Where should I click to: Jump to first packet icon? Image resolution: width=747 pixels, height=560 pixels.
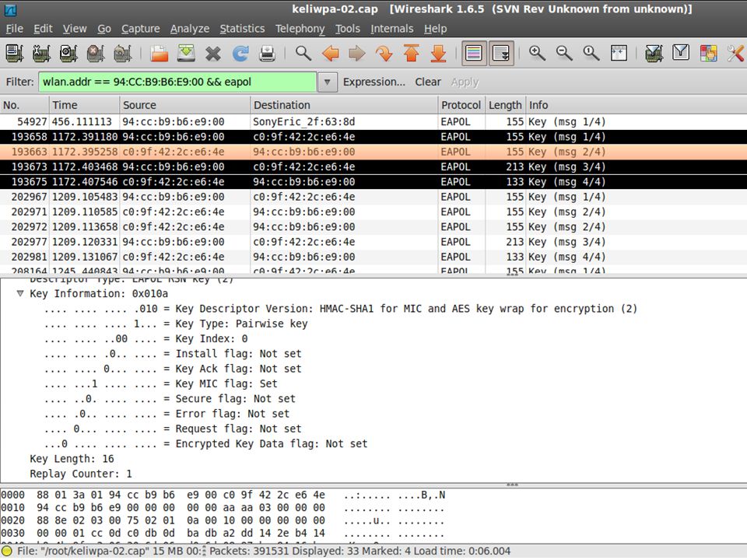[411, 53]
